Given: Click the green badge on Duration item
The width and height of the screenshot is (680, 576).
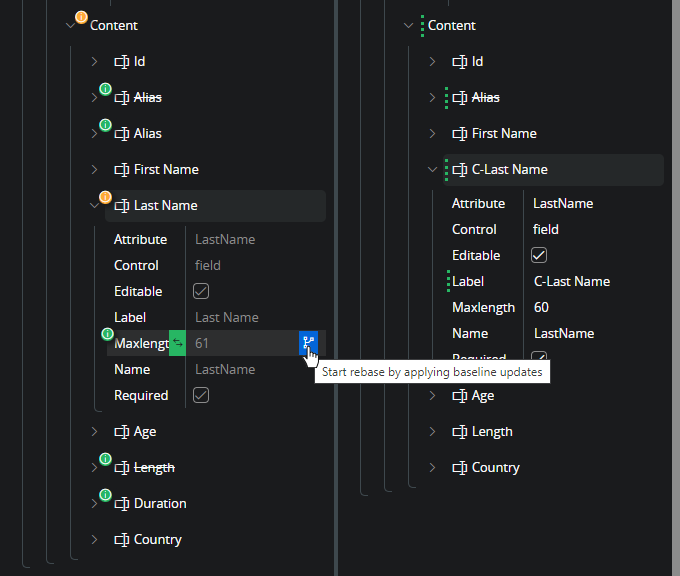Looking at the screenshot, I should tap(104, 494).
